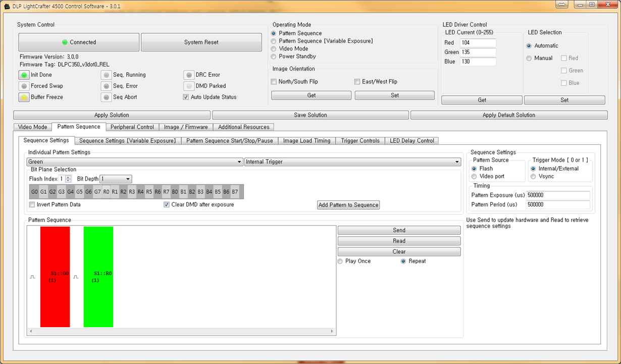Click the DMD Parked status indicator
This screenshot has width=621, height=364.
[x=189, y=86]
